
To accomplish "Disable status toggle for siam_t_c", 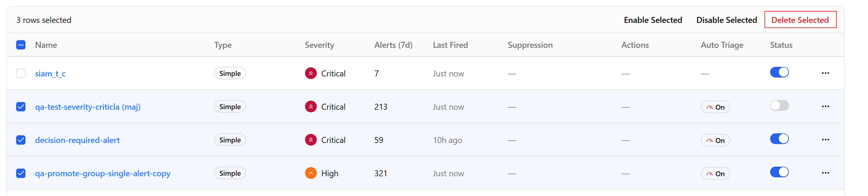I will tap(779, 72).
